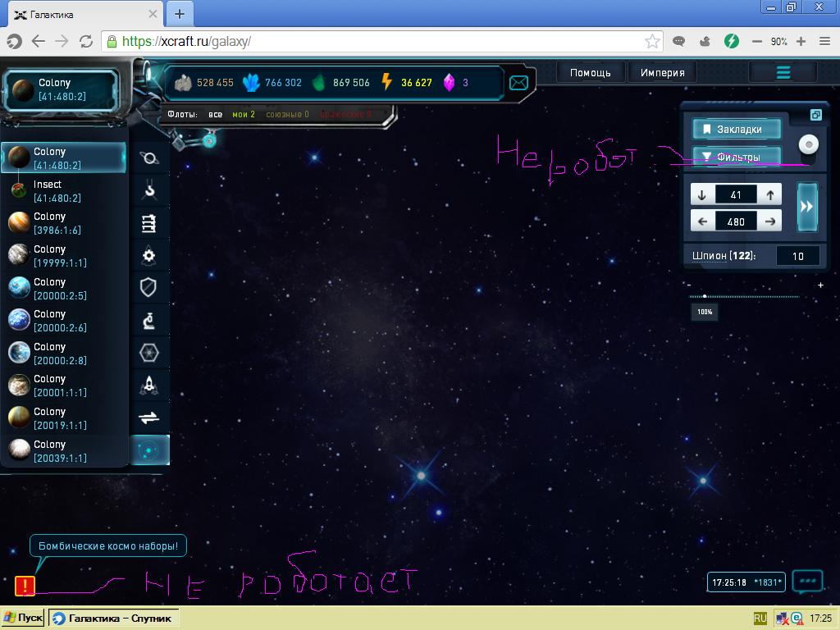Screen dimensions: 840x630
Task: Expand the Фильтры filter panel
Action: coord(737,157)
